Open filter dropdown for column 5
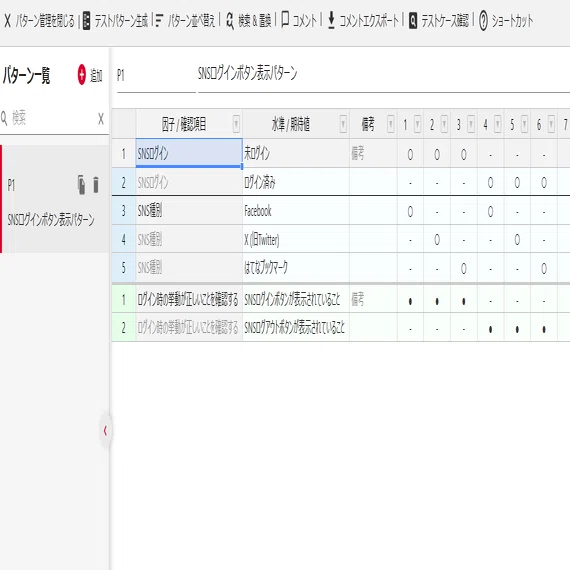This screenshot has height=570, width=570. (x=525, y=124)
